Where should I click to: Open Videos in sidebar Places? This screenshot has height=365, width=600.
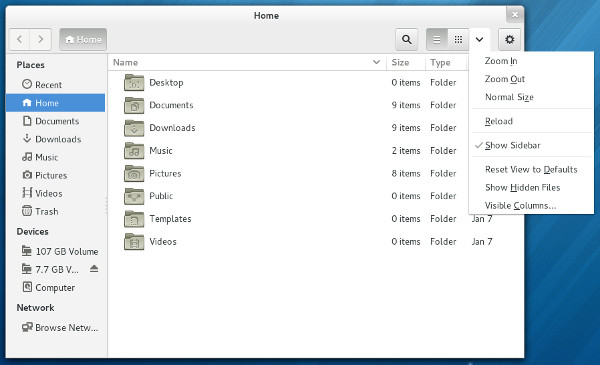(55, 193)
